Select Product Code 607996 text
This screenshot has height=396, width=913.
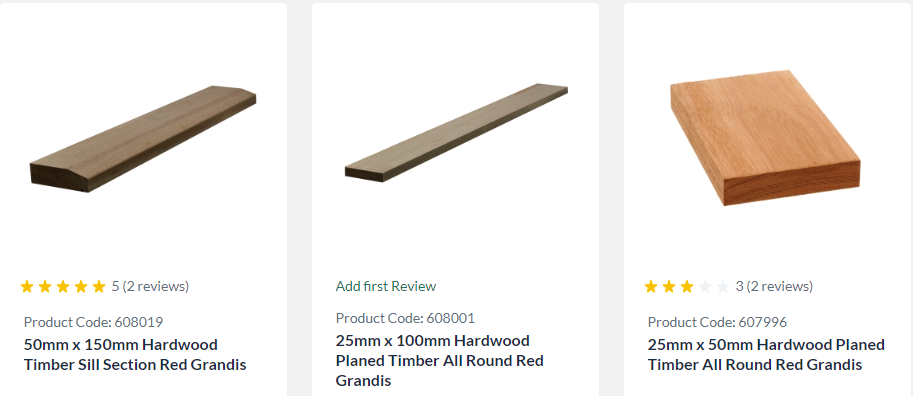(717, 322)
